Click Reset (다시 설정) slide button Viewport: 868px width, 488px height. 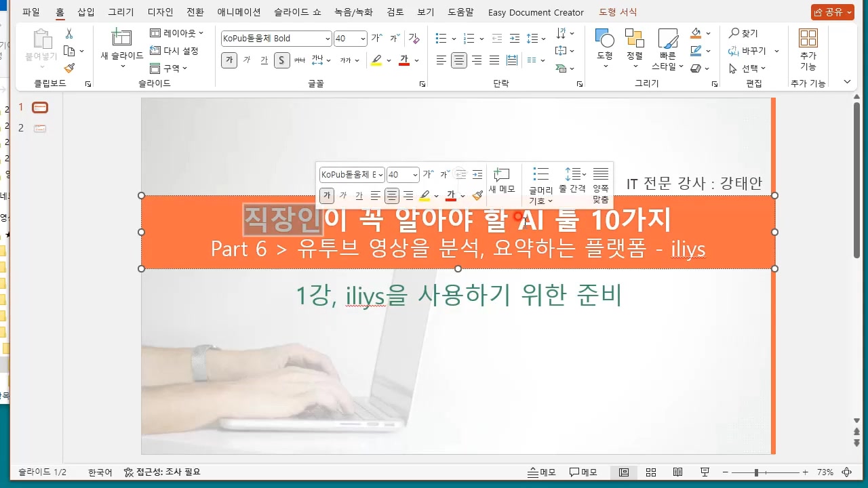[x=174, y=51]
